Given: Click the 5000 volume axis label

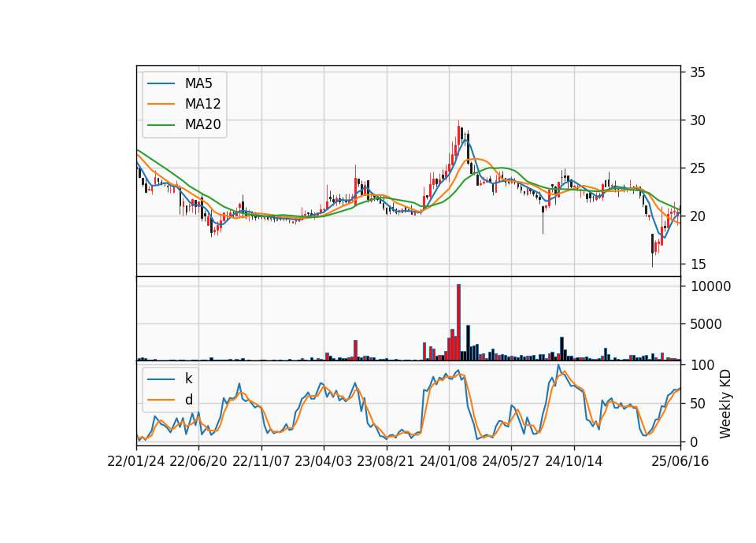Looking at the screenshot, I should click(x=706, y=324).
